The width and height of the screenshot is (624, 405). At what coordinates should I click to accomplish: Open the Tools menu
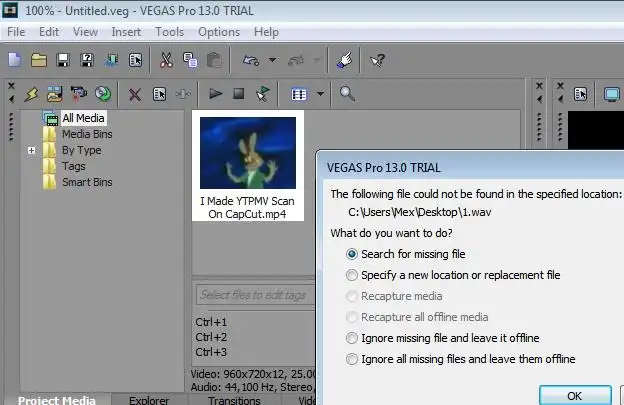coord(170,32)
